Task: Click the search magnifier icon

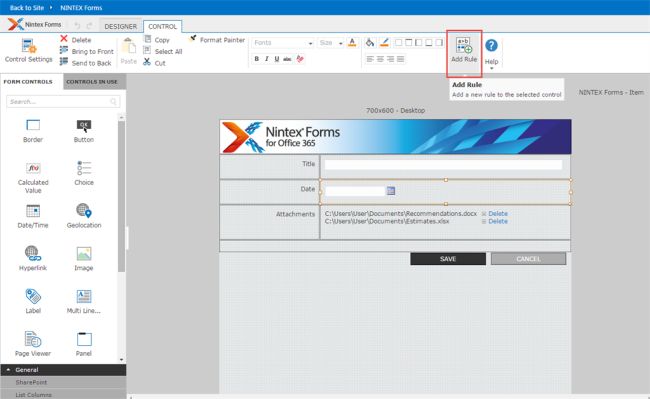Action: click(114, 102)
